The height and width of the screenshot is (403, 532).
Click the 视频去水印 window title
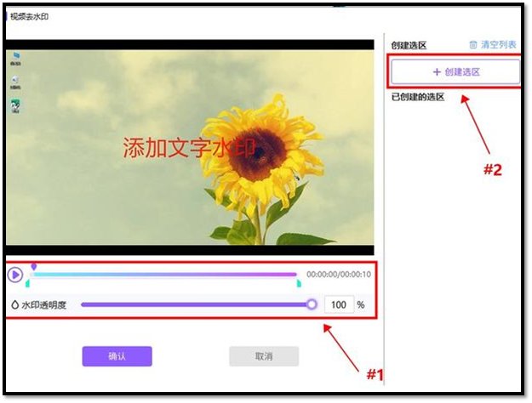[29, 17]
